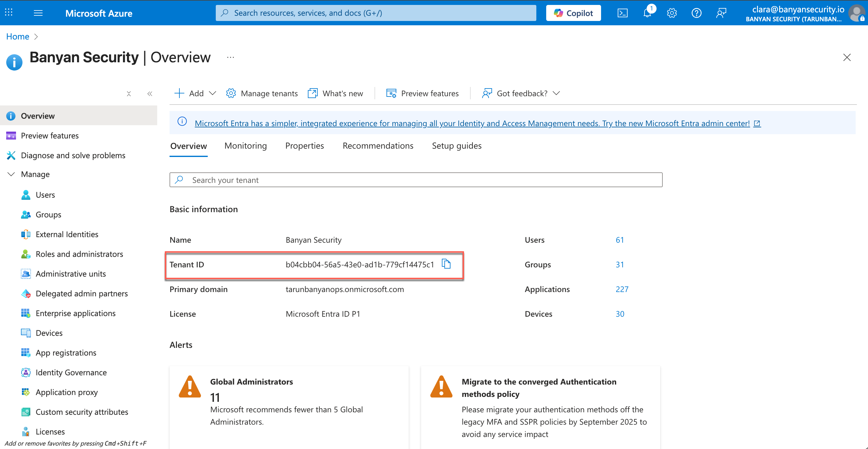Copy the Tenant ID to clipboard
Image resolution: width=868 pixels, height=449 pixels.
tap(446, 264)
